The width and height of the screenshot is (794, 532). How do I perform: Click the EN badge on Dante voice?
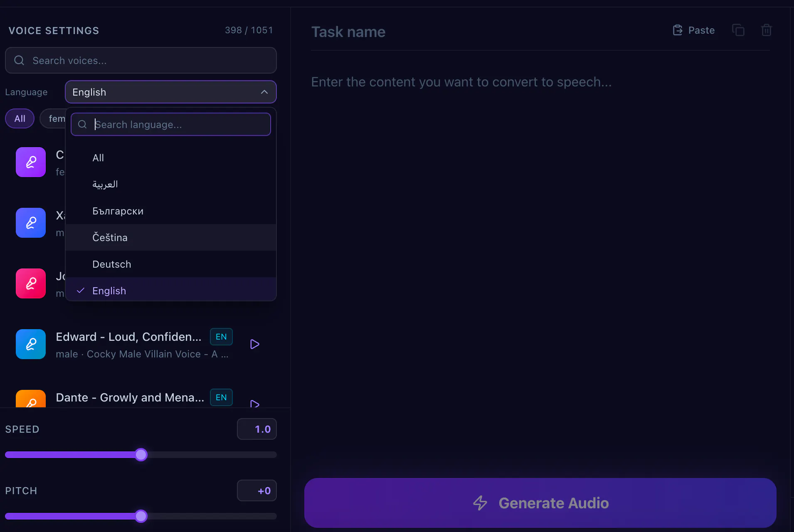221,397
